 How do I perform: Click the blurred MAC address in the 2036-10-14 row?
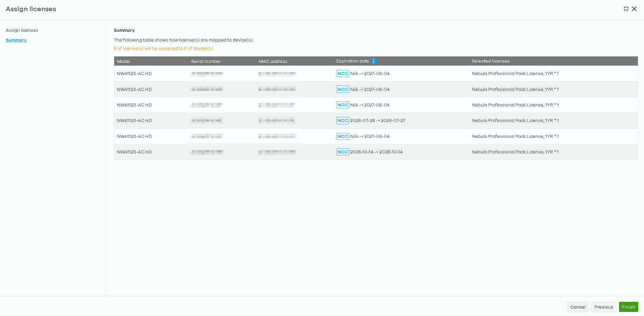(277, 152)
